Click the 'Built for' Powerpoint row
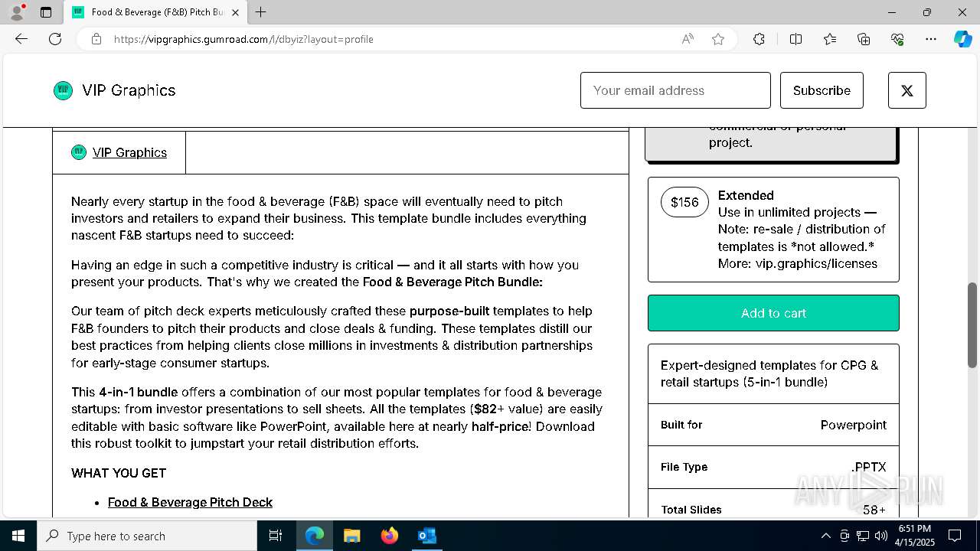The image size is (980, 551). 773,425
